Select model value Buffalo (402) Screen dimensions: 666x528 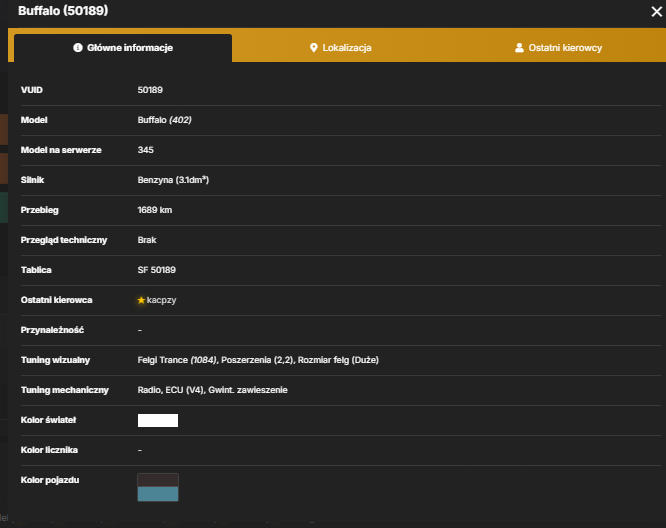tap(164, 120)
